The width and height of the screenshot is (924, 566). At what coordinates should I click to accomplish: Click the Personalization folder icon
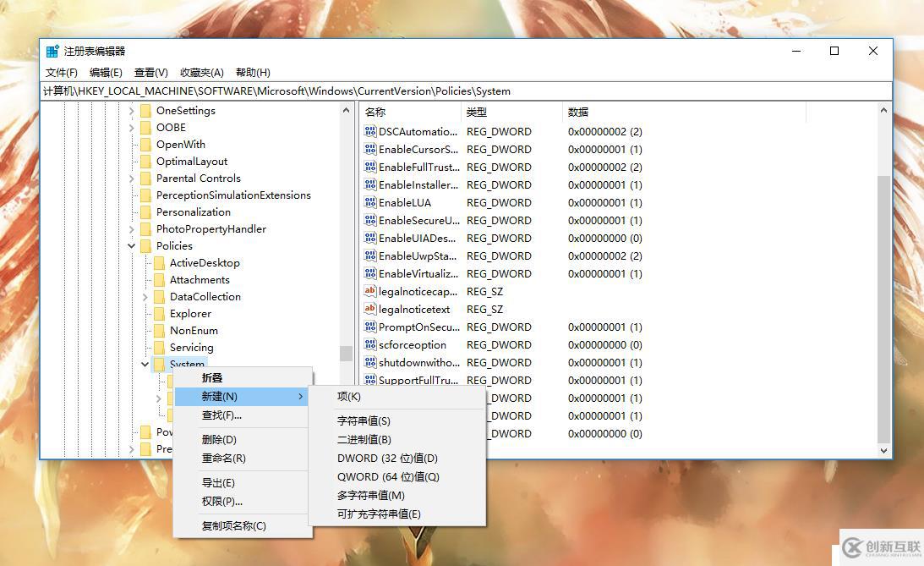click(145, 212)
